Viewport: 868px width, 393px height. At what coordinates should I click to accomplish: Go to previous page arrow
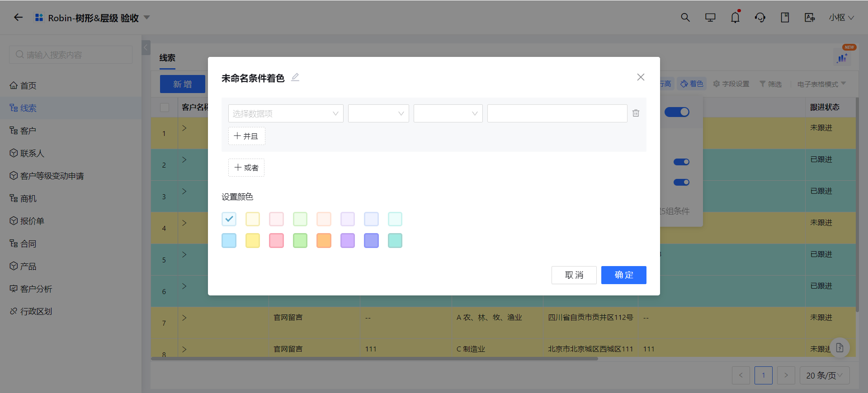coord(741,375)
